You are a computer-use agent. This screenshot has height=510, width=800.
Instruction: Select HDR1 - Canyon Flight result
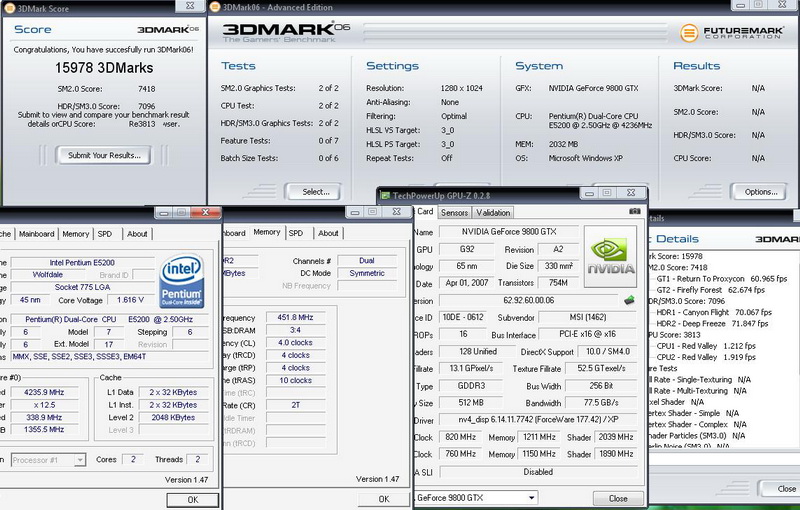coord(714,312)
